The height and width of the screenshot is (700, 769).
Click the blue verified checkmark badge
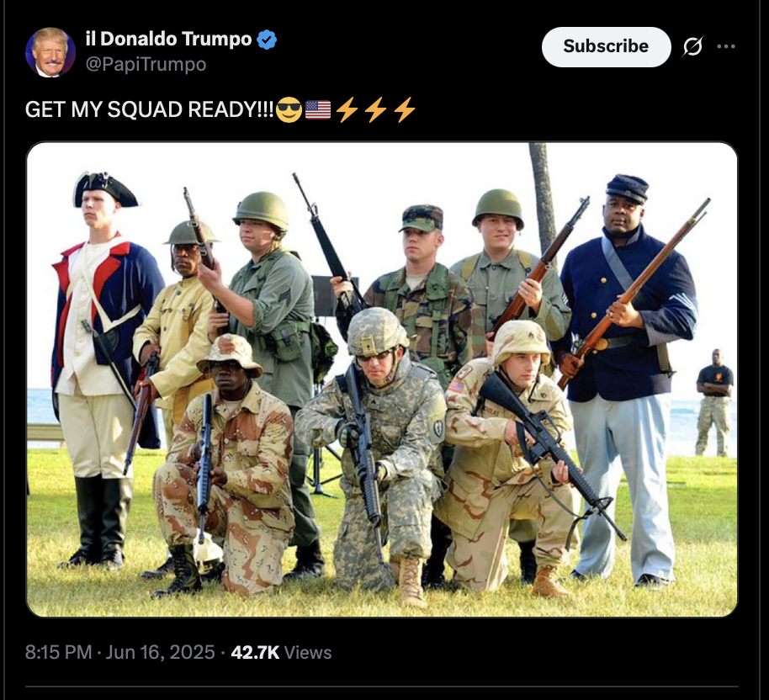click(267, 40)
